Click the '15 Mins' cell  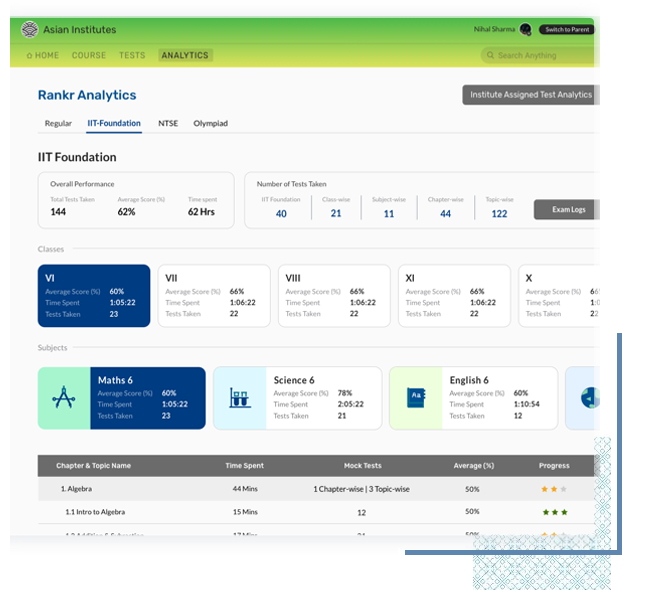click(x=245, y=512)
